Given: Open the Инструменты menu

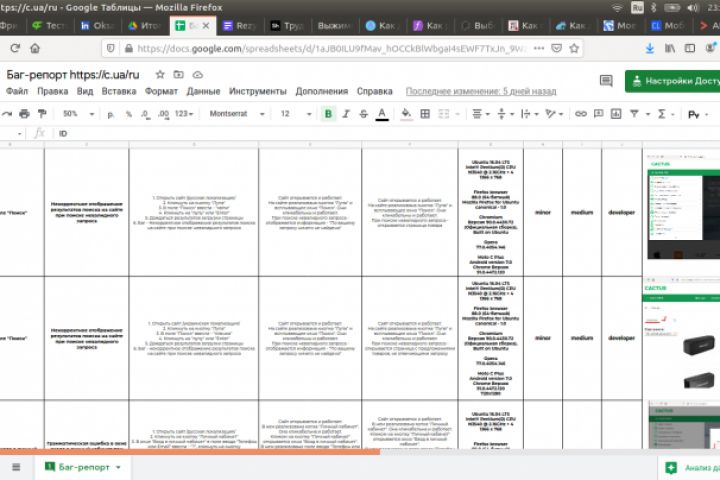Looking at the screenshot, I should (x=258, y=91).
